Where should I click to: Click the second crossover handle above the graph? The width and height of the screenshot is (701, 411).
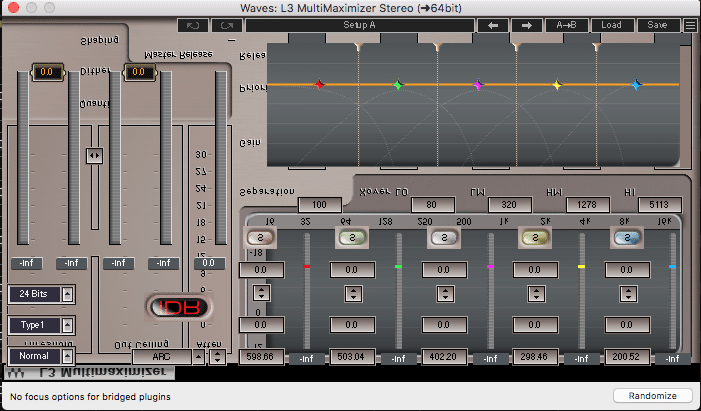pos(438,47)
